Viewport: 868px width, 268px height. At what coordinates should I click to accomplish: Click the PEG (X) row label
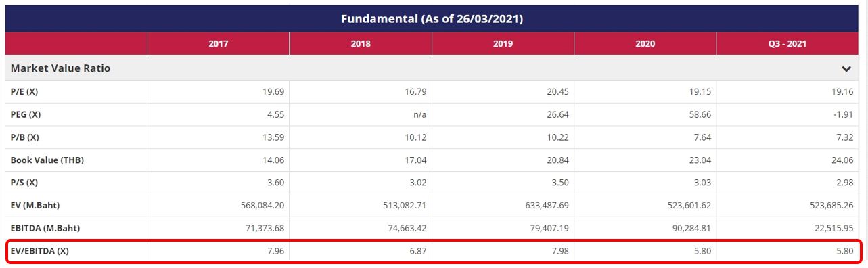pos(26,114)
